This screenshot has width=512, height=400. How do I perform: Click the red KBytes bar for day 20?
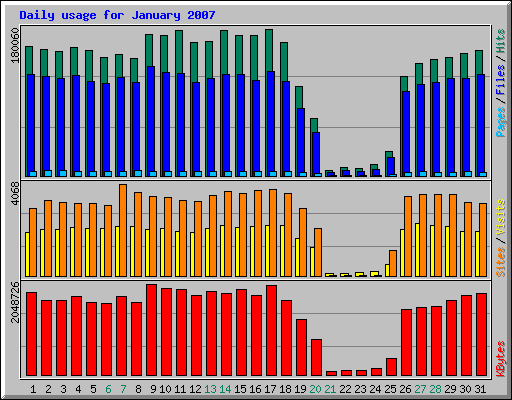(x=316, y=357)
